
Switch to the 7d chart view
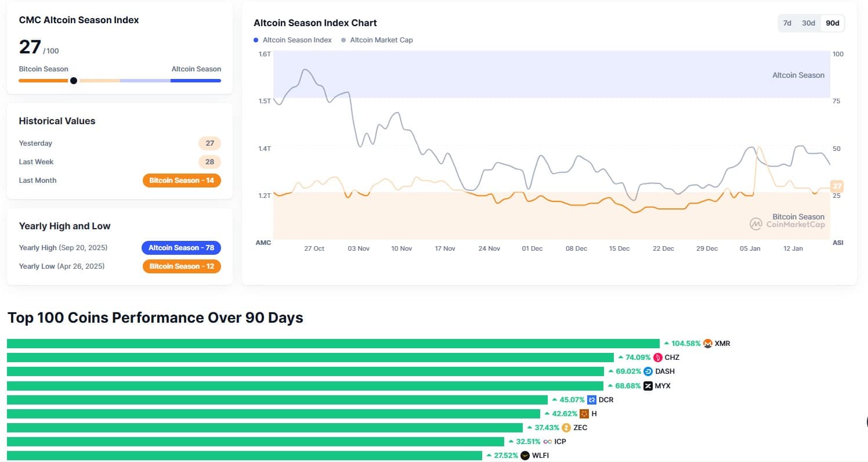(x=787, y=23)
